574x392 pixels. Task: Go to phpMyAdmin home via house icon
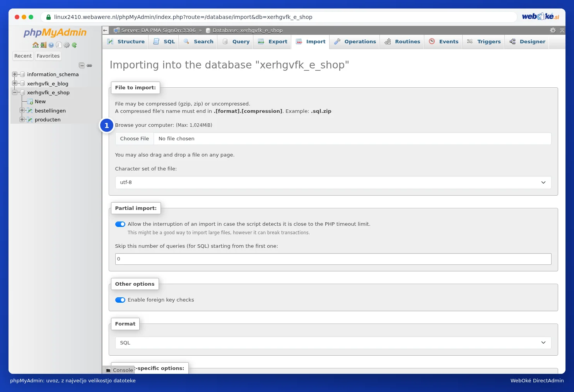pos(36,45)
